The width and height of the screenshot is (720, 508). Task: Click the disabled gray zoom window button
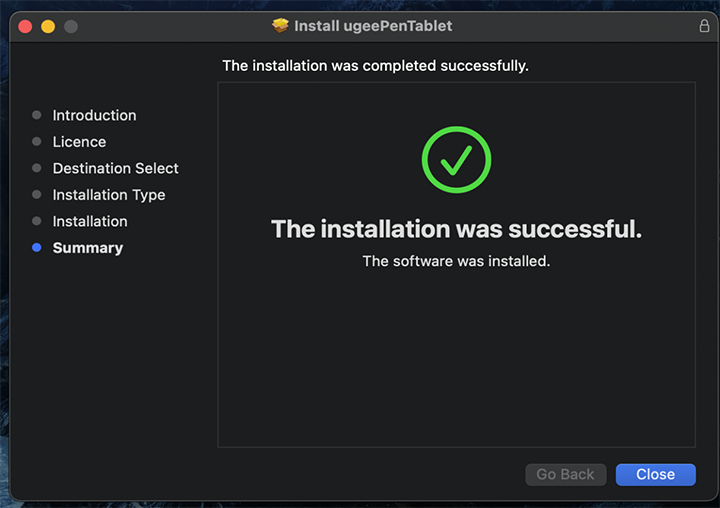pos(71,26)
